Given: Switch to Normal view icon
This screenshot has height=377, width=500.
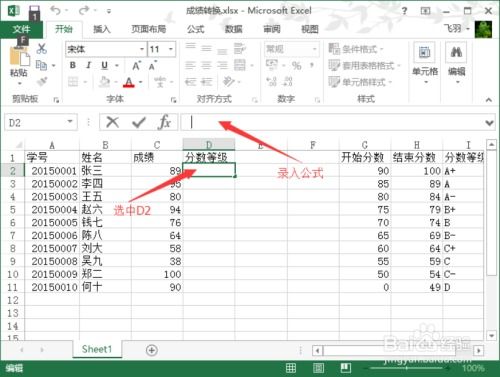Looking at the screenshot, I should pos(291,368).
